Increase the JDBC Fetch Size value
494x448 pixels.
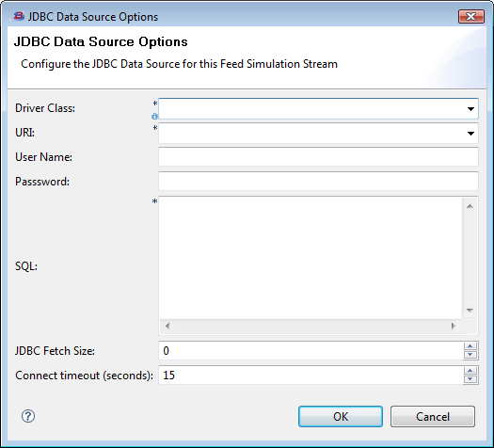click(470, 346)
